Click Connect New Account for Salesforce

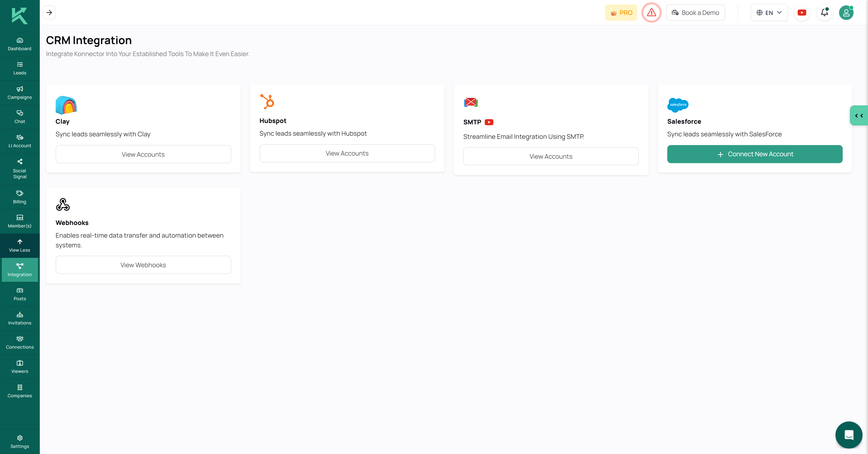[755, 154]
